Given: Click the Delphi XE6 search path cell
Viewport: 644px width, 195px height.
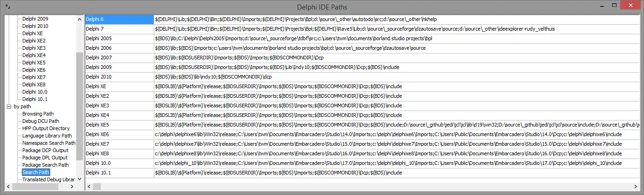Looking at the screenshot, I should [397, 135].
